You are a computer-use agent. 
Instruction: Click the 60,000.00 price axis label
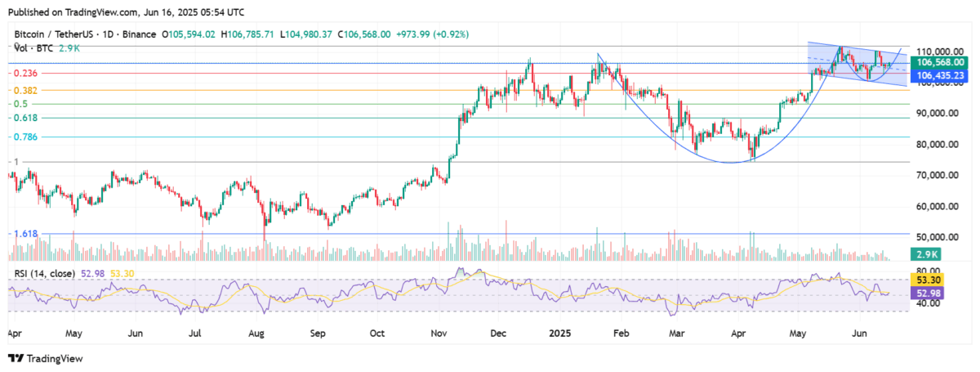coord(938,207)
